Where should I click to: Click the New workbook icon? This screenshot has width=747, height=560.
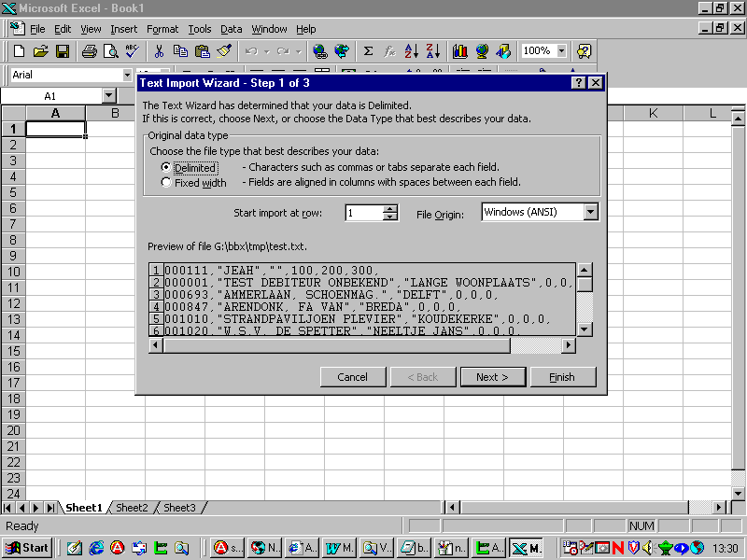point(19,51)
